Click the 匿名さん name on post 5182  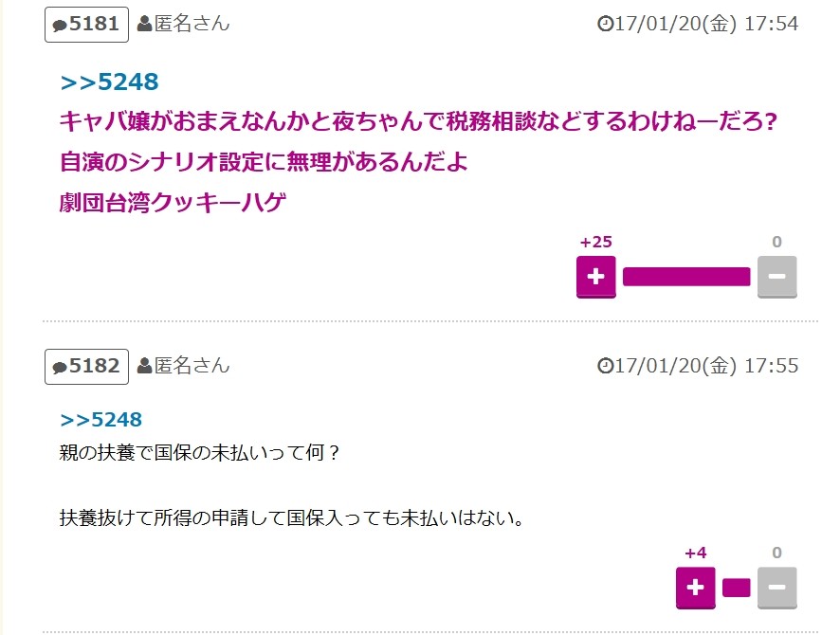tap(192, 366)
